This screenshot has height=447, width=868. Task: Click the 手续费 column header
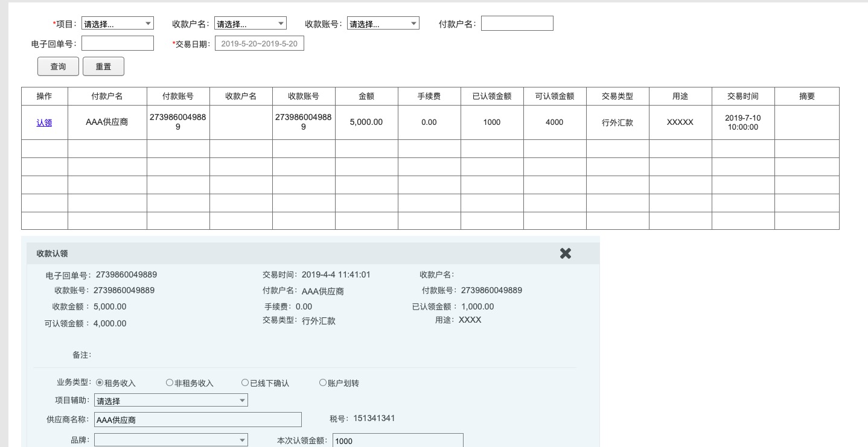click(x=429, y=97)
